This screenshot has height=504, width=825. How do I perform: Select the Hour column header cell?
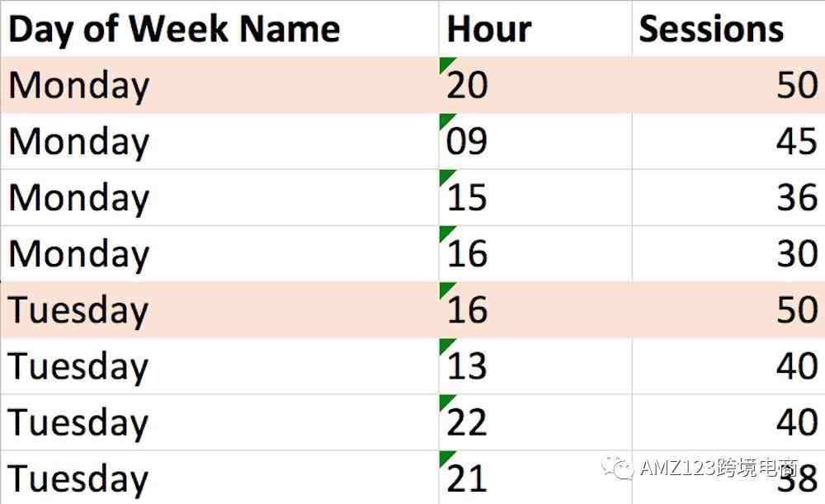(535, 29)
